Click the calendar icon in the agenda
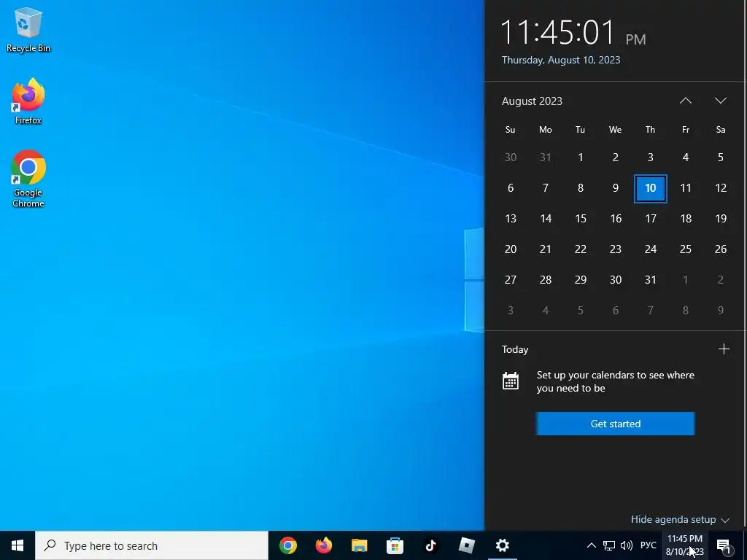 pos(510,381)
